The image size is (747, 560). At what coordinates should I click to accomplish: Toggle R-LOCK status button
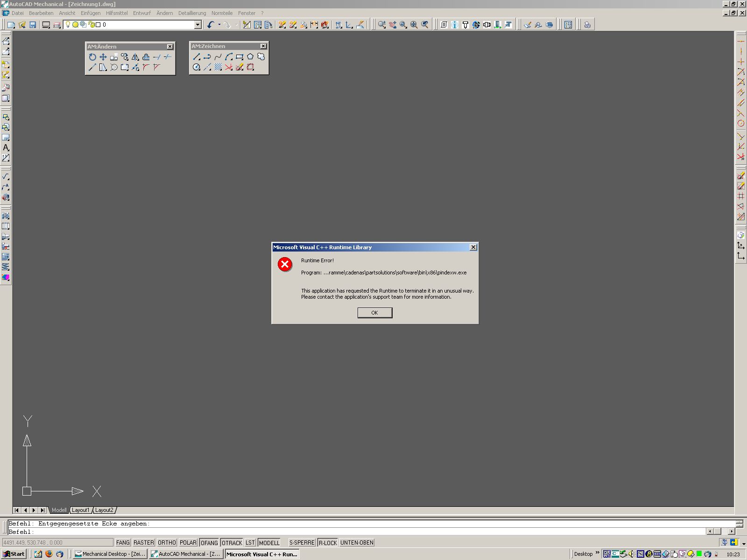tap(327, 543)
